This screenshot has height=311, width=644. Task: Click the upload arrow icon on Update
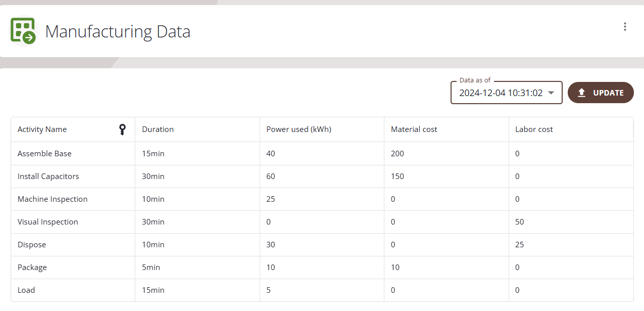click(581, 93)
